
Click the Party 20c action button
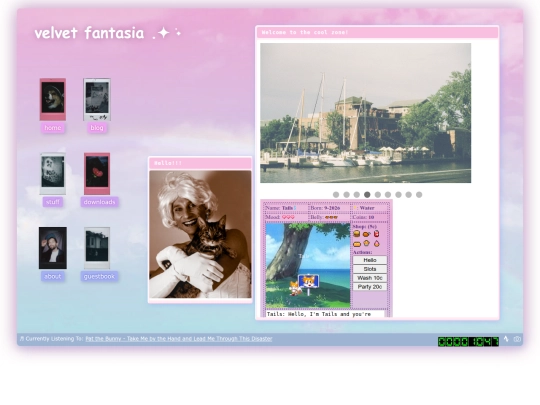370,287
